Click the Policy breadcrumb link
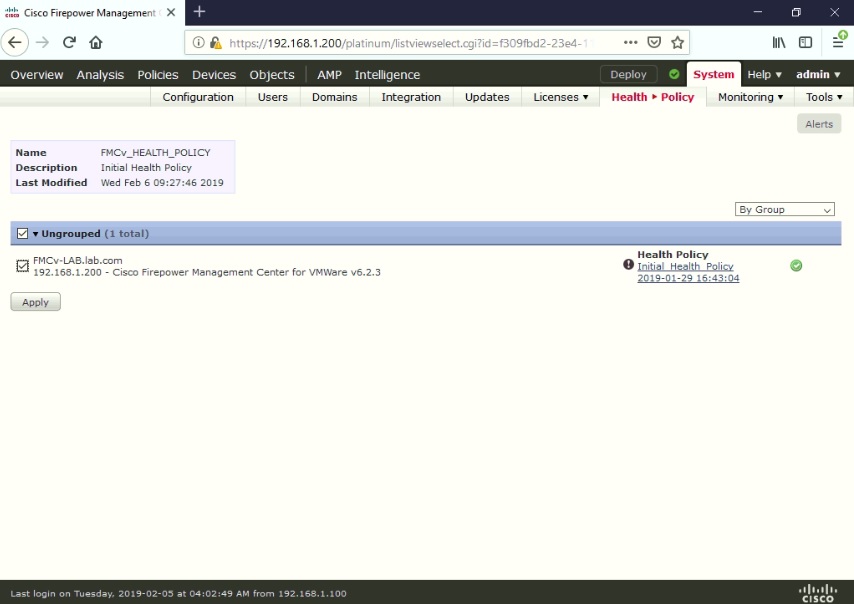854x604 pixels. (x=678, y=97)
